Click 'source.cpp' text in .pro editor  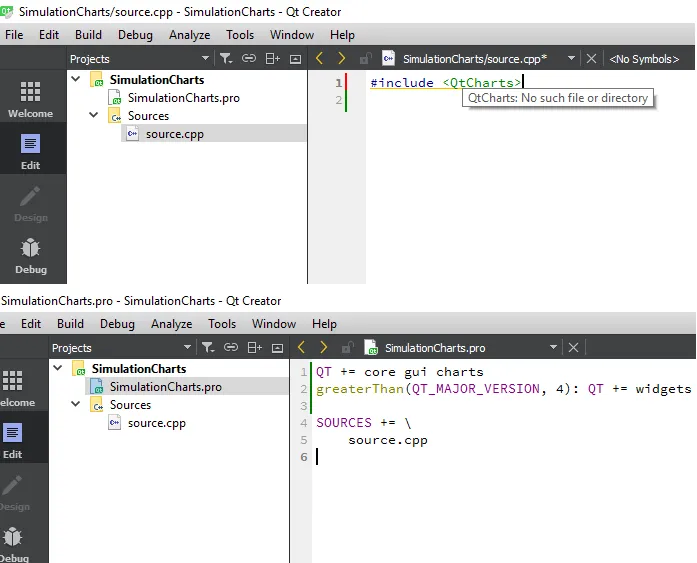click(388, 440)
